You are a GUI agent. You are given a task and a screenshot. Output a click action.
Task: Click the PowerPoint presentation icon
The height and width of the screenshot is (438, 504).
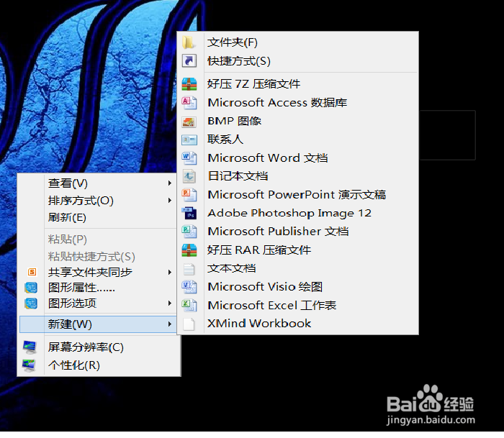coord(189,195)
